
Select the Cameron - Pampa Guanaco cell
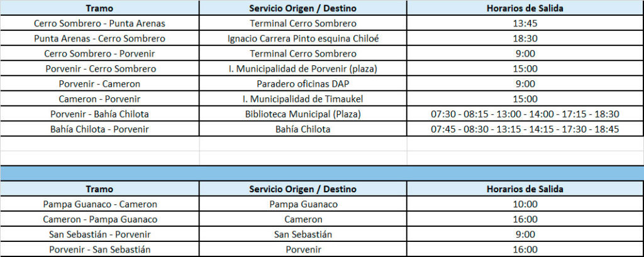pyautogui.click(x=100, y=219)
